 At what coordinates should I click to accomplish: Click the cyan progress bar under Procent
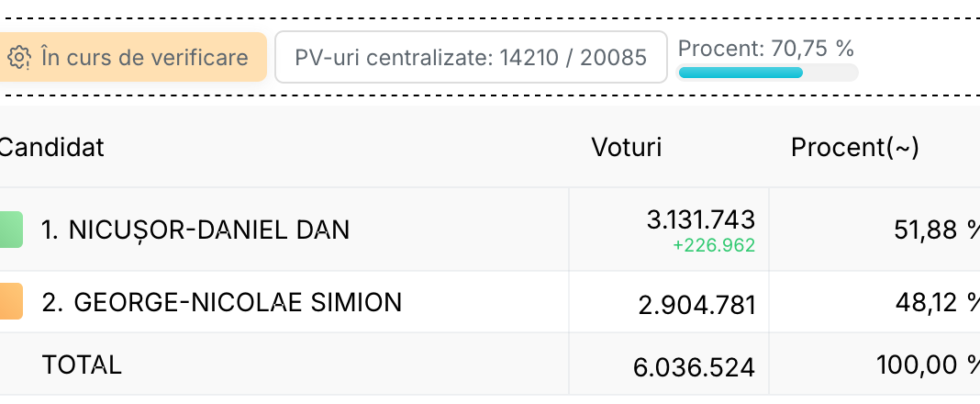(741, 73)
